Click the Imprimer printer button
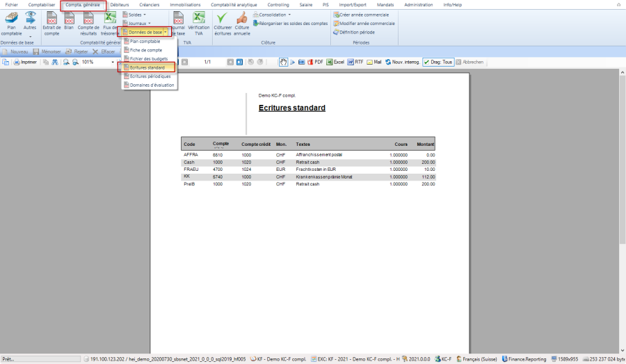Image resolution: width=626 pixels, height=364 pixels. coord(25,63)
